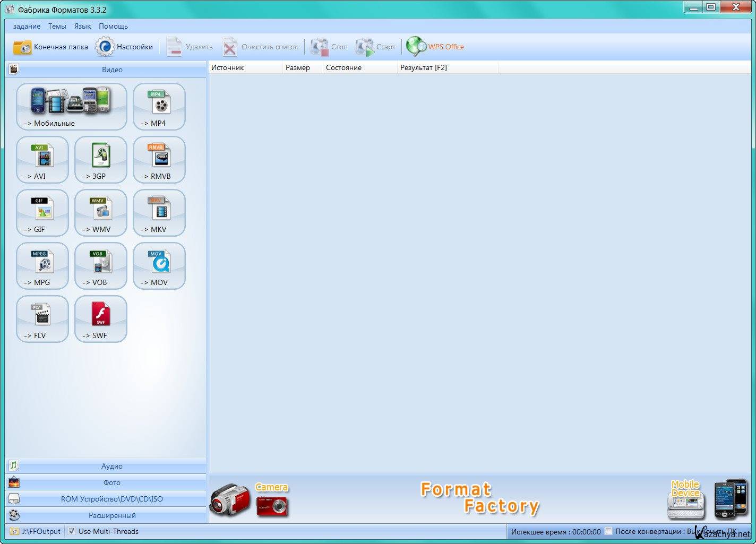The width and height of the screenshot is (756, 544).
Task: Open the Язык menu
Action: [x=82, y=26]
